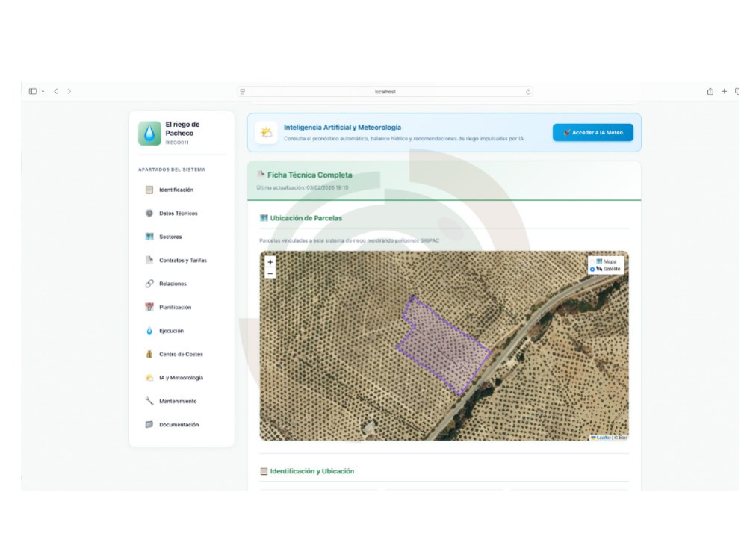The width and height of the screenshot is (747, 560).
Task: Click the Identificación y Ubicación heading
Action: [312, 471]
